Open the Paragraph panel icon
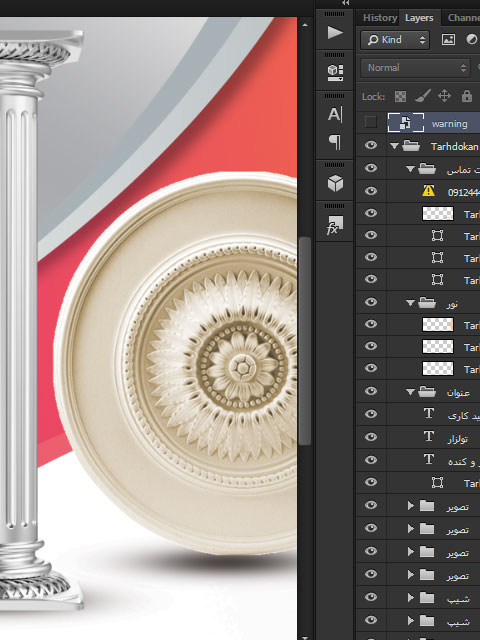The width and height of the screenshot is (480, 640). pyautogui.click(x=335, y=142)
